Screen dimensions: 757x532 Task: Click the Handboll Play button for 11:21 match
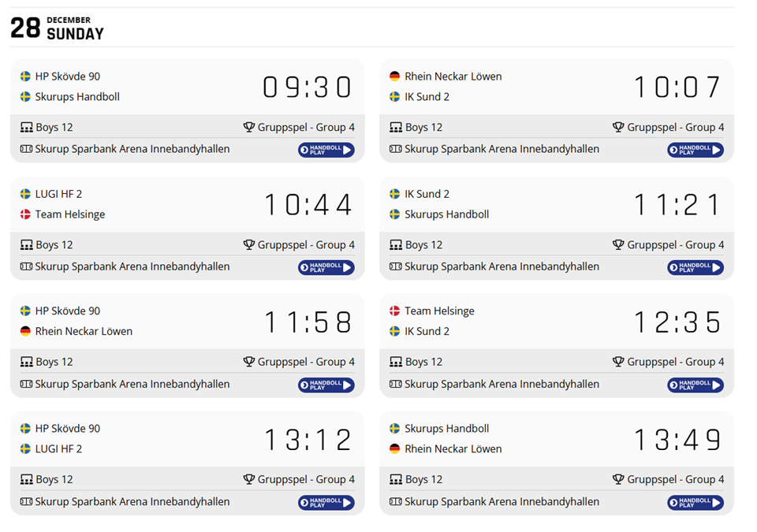[695, 268]
